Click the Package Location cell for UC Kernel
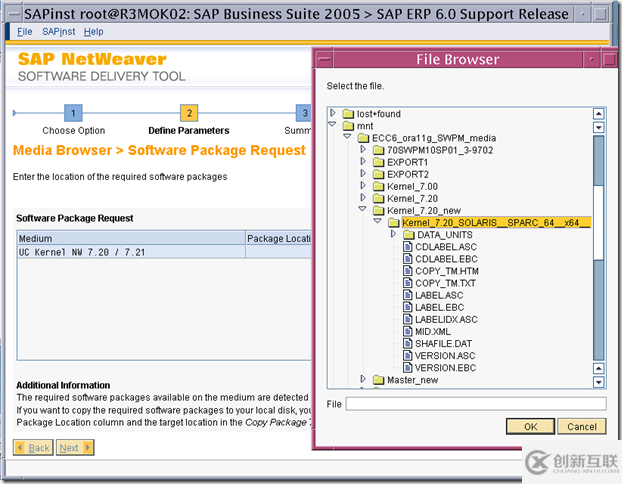Viewport: 622px width, 484px height. tap(279, 252)
